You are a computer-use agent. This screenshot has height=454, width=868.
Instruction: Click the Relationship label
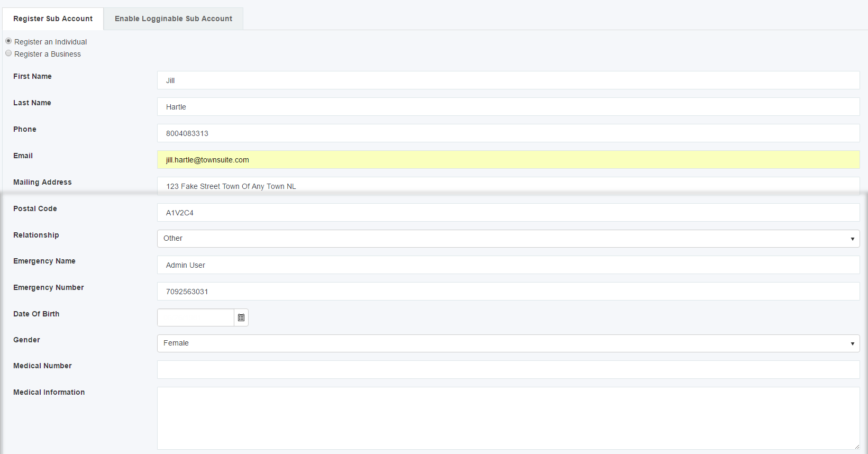36,235
